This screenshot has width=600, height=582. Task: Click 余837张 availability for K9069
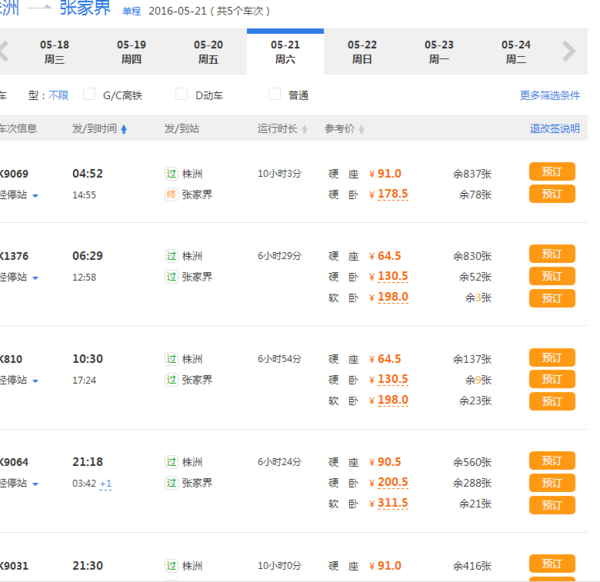pos(472,174)
